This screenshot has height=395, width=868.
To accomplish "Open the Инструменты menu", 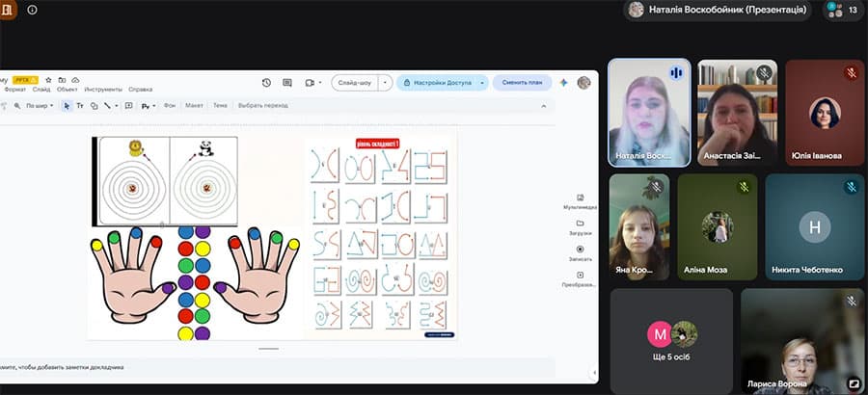I will tap(103, 89).
